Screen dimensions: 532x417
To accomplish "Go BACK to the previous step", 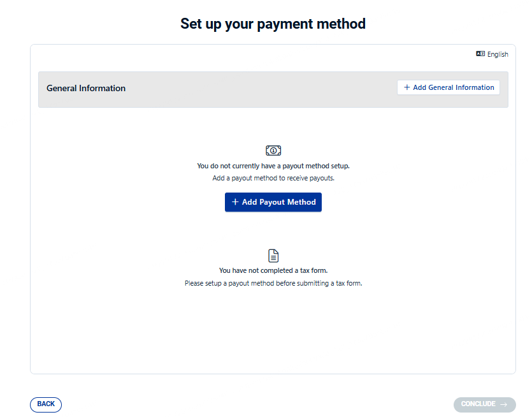I will tap(46, 404).
